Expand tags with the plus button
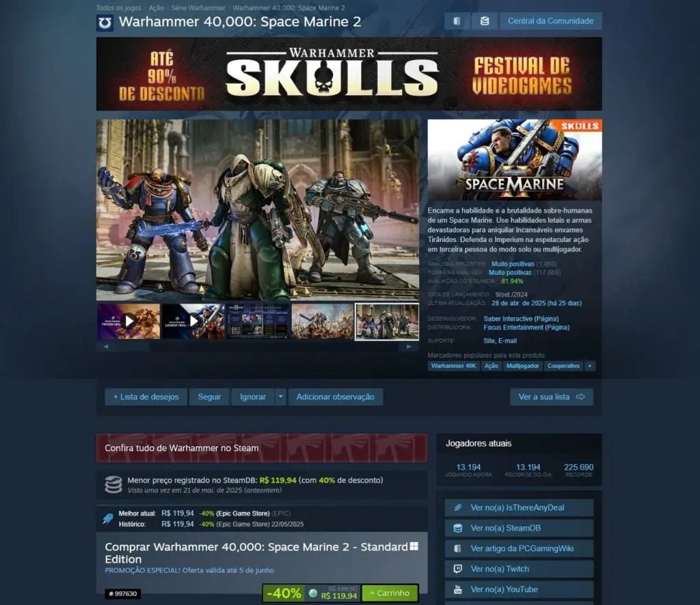 coord(590,366)
